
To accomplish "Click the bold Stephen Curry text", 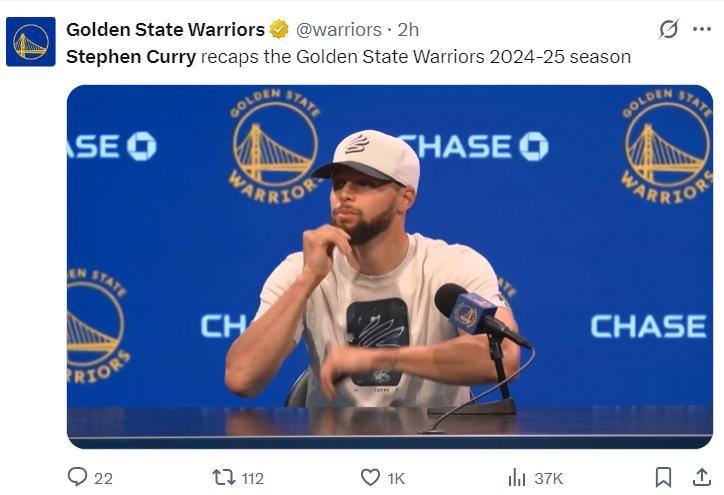I will (130, 57).
